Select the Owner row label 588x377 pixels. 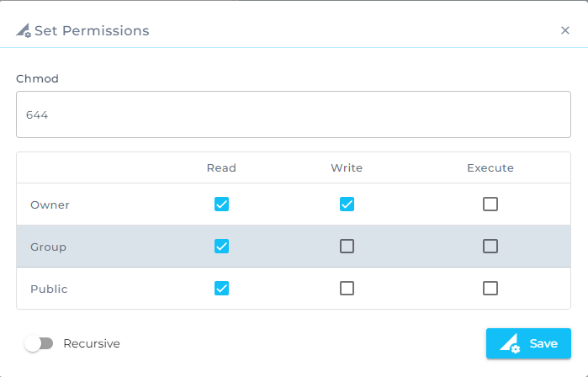pyautogui.click(x=50, y=204)
